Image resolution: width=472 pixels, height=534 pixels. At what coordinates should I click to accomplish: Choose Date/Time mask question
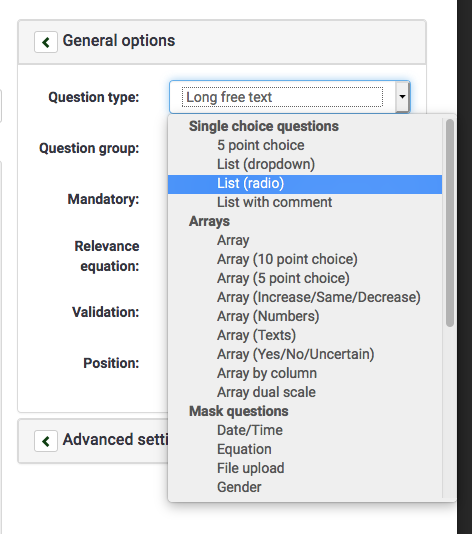(x=250, y=430)
